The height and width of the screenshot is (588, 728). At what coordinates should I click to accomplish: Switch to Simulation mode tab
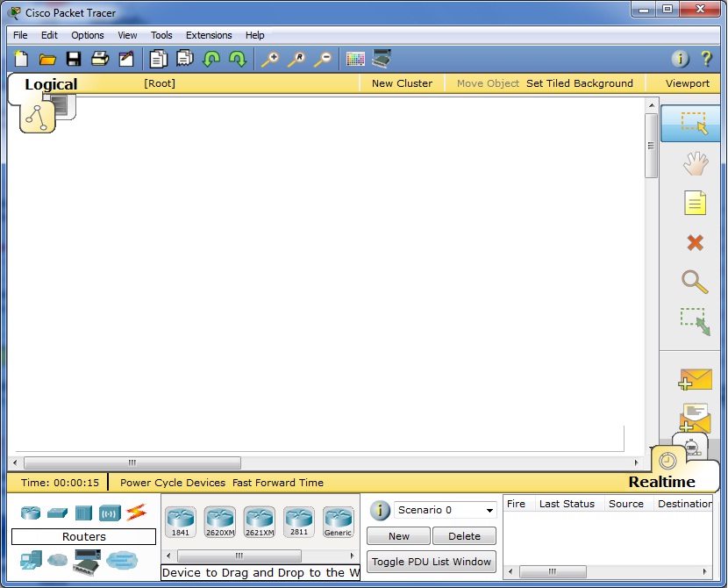point(694,447)
